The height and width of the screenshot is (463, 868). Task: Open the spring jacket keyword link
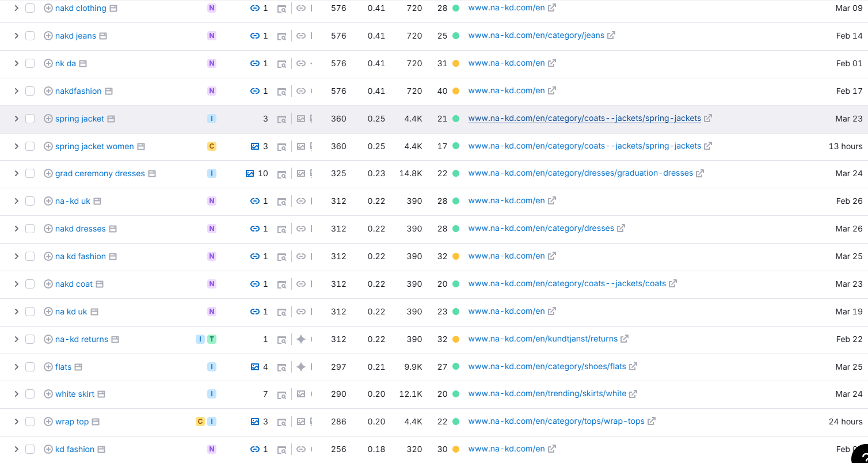79,119
